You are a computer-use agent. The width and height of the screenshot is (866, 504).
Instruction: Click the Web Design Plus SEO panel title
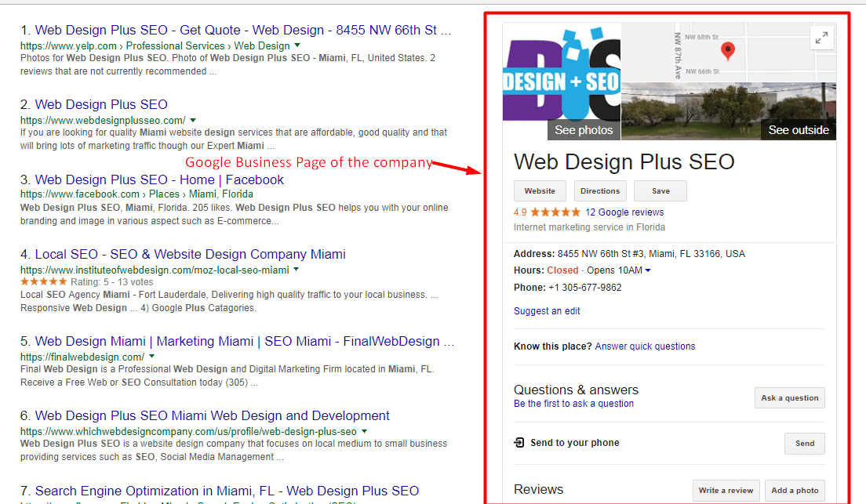tap(624, 161)
